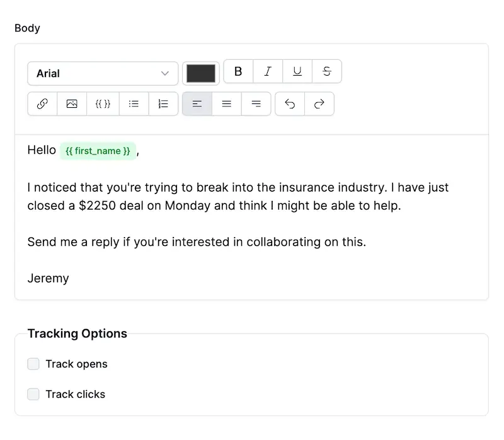Viewport: 504px width, 440px height.
Task: Redo the last undone change
Action: (319, 103)
